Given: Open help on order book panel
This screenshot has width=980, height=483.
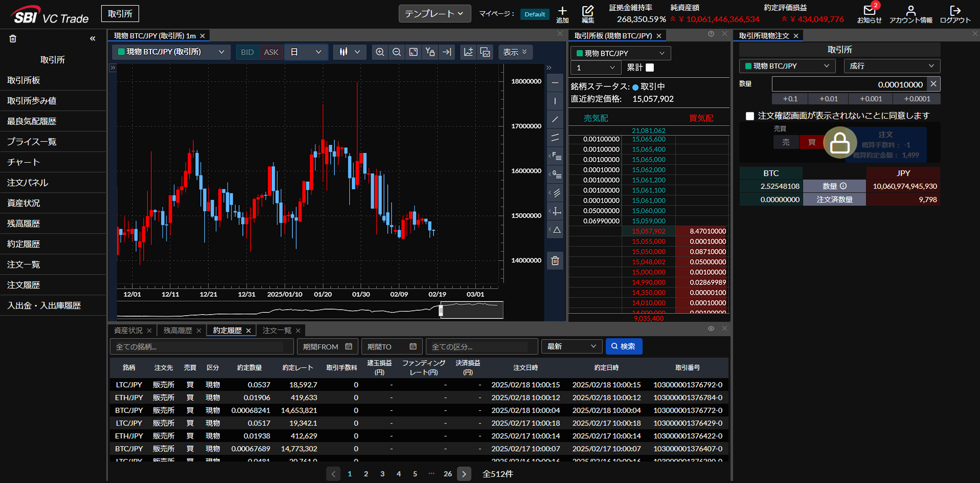Looking at the screenshot, I should point(711,34).
